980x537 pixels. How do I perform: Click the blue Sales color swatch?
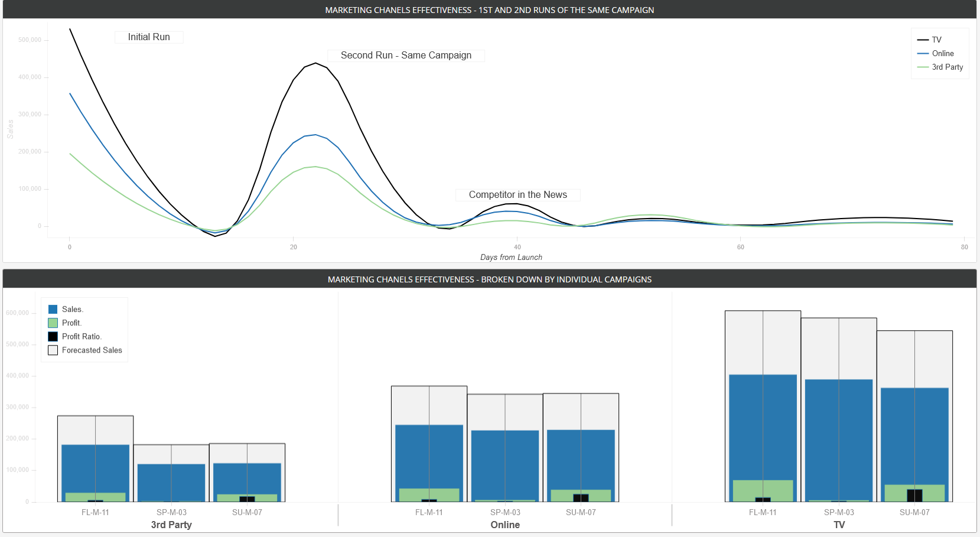pyautogui.click(x=53, y=309)
